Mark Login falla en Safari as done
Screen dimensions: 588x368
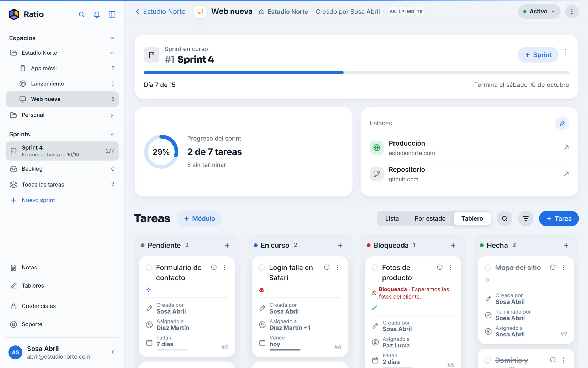pyautogui.click(x=262, y=268)
